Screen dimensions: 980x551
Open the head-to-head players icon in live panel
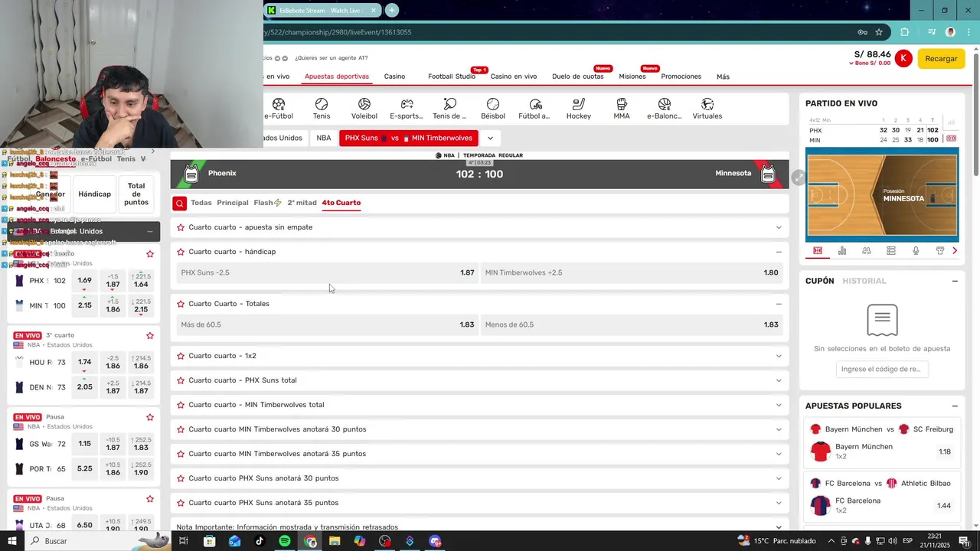pos(867,251)
